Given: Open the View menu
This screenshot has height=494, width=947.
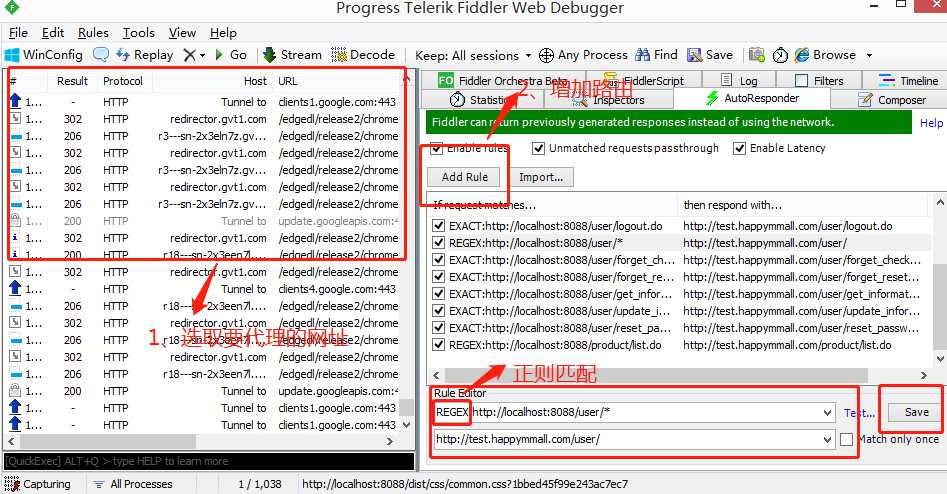Looking at the screenshot, I should [182, 33].
